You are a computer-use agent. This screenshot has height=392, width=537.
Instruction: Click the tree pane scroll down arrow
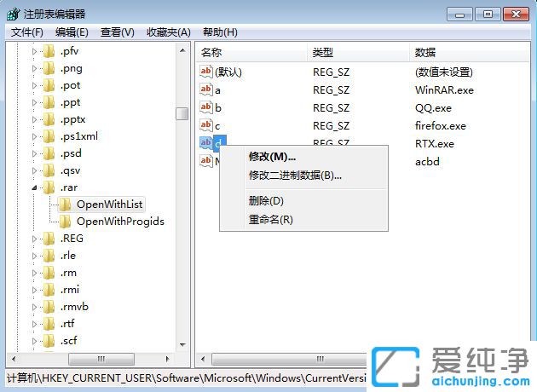click(x=182, y=344)
